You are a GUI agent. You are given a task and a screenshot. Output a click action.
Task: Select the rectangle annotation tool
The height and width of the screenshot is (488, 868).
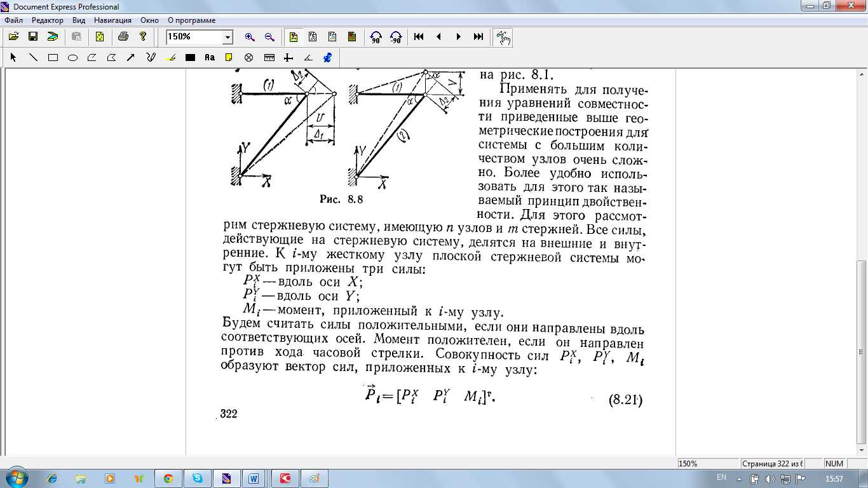click(53, 57)
